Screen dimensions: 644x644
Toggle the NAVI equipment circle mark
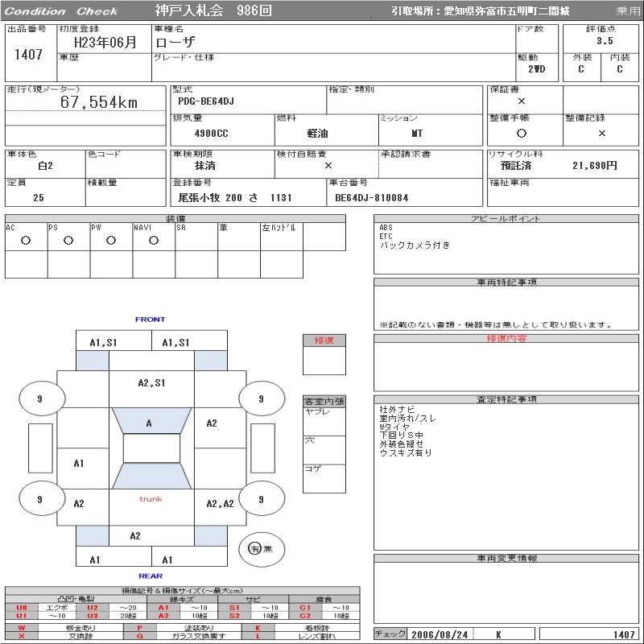point(154,240)
